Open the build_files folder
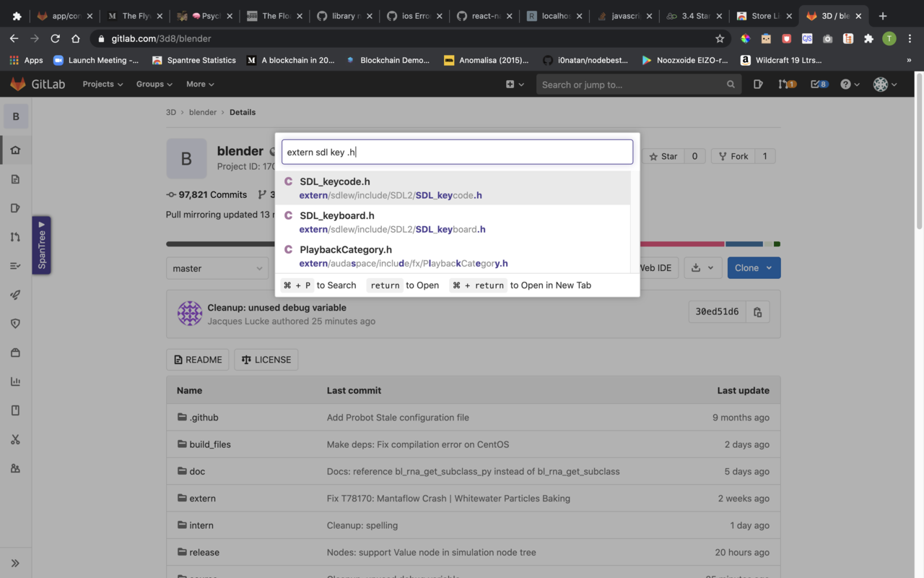This screenshot has width=924, height=578. tap(210, 444)
